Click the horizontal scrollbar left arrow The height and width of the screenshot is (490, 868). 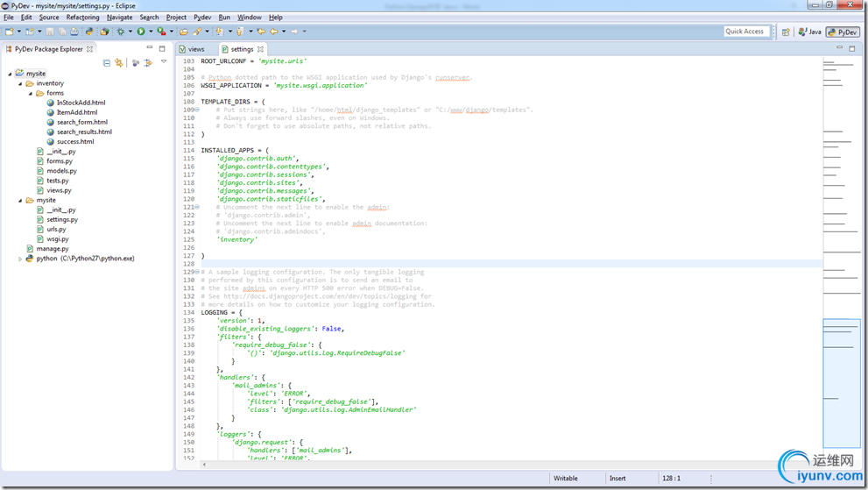pos(204,465)
